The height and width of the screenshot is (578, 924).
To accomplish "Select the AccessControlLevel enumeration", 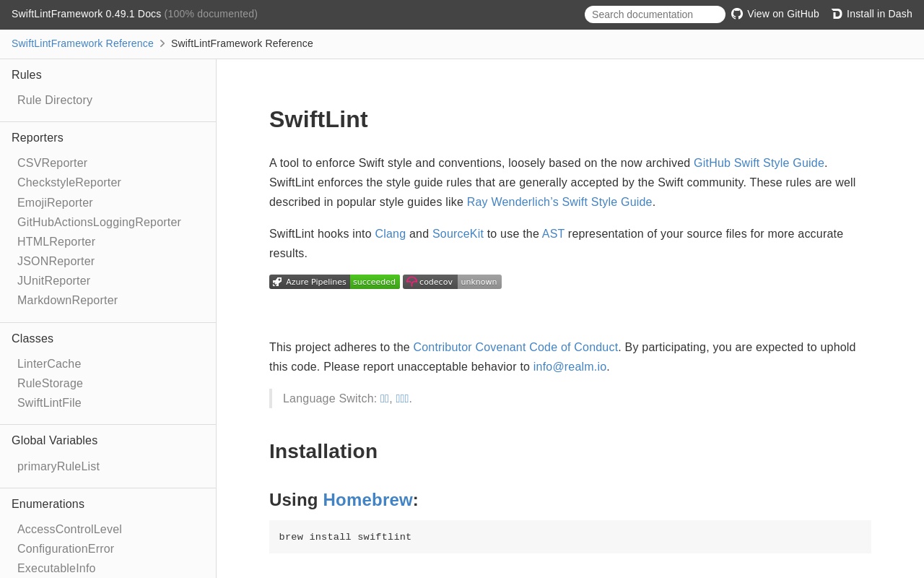I will pos(69,530).
